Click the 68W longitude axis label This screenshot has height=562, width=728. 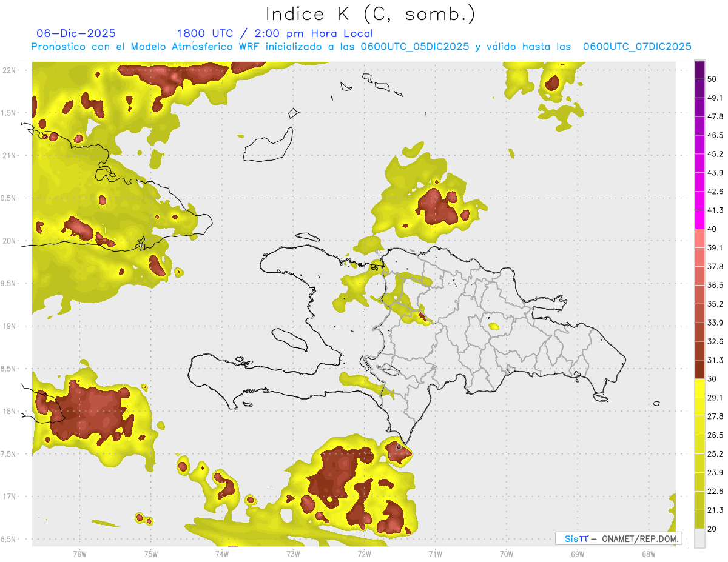click(649, 554)
